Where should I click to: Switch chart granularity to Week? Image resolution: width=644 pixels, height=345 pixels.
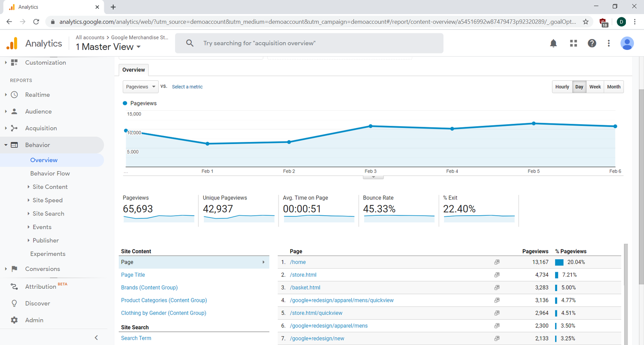click(x=595, y=87)
